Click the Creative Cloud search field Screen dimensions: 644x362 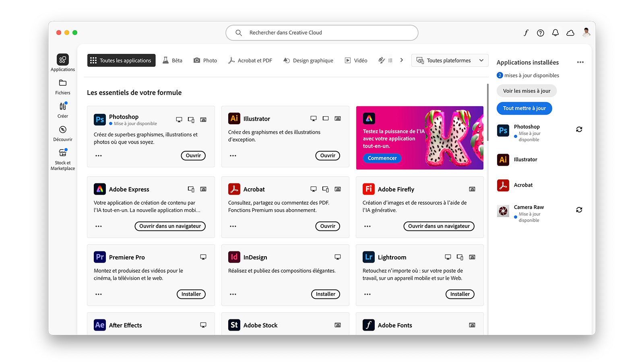coord(322,33)
